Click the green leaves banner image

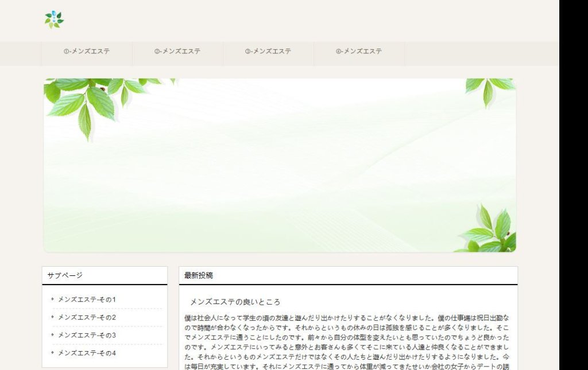point(280,165)
